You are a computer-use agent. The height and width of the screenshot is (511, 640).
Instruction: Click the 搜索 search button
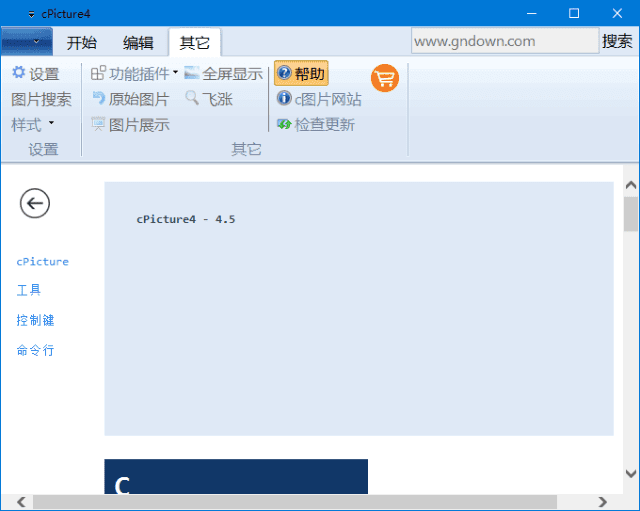pyautogui.click(x=617, y=41)
